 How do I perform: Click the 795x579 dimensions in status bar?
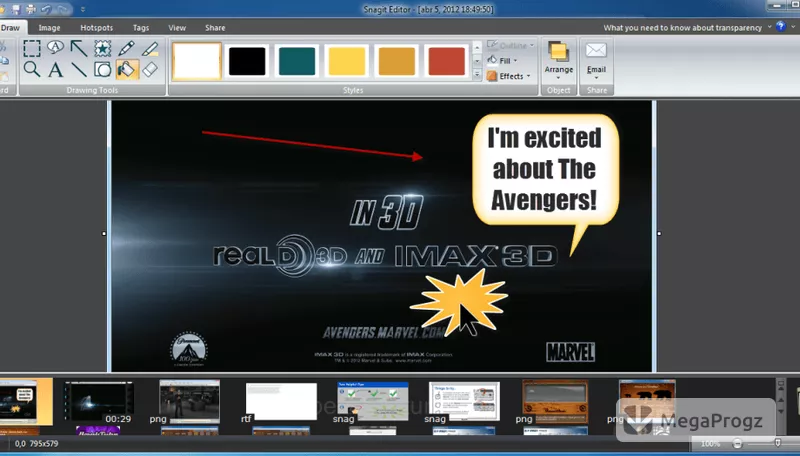point(43,444)
